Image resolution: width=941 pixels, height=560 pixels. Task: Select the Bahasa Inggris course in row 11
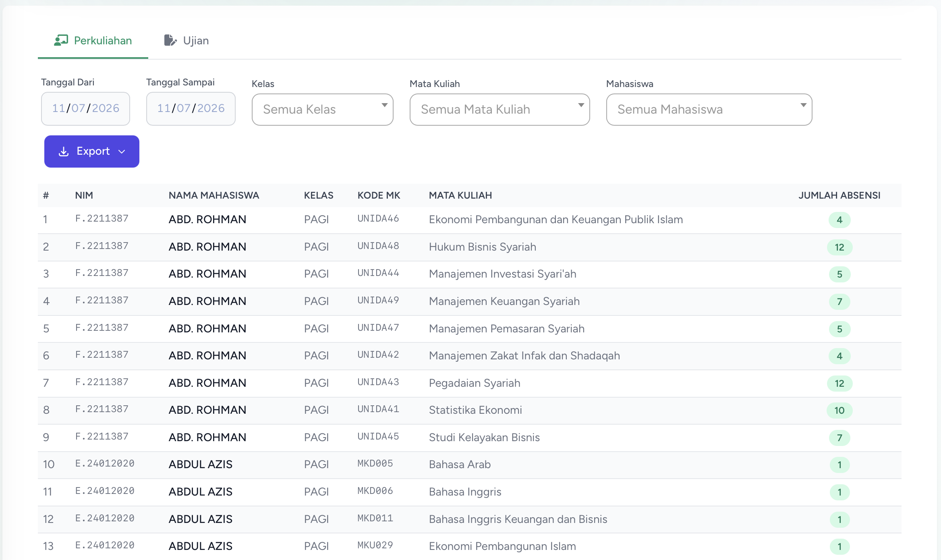point(465,492)
